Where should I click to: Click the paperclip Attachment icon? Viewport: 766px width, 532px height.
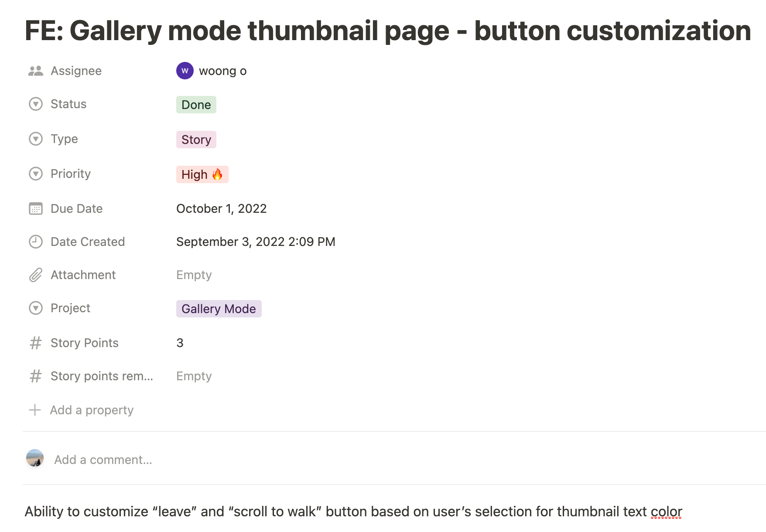click(35, 275)
